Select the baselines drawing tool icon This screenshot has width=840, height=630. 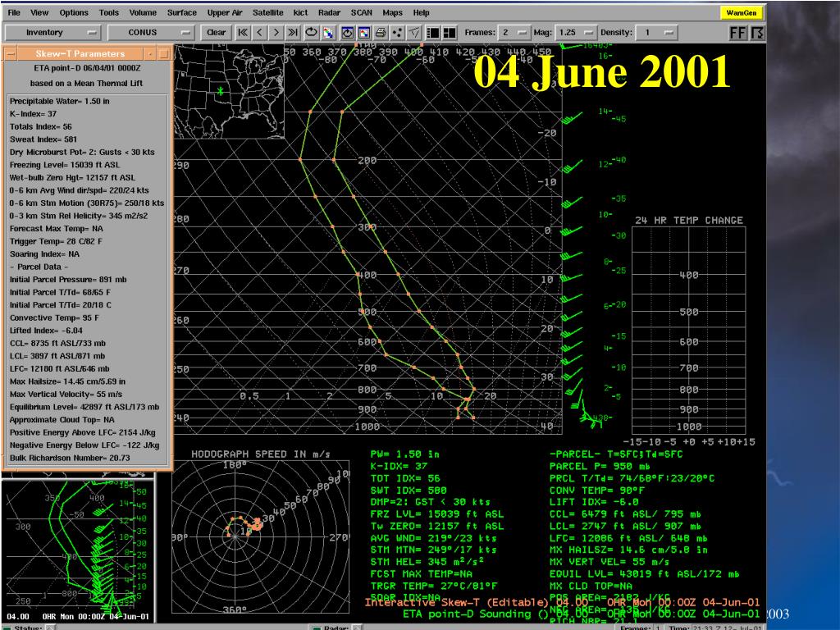[414, 33]
